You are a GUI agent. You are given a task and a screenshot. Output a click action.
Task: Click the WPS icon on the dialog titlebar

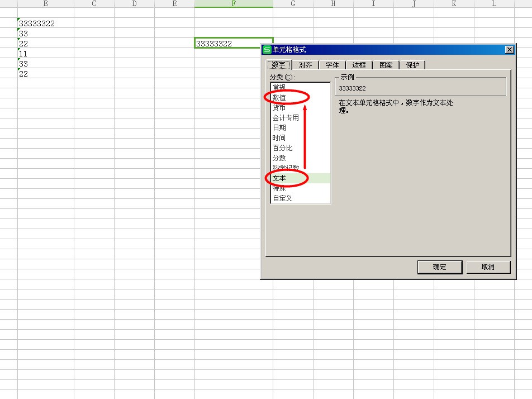click(267, 50)
